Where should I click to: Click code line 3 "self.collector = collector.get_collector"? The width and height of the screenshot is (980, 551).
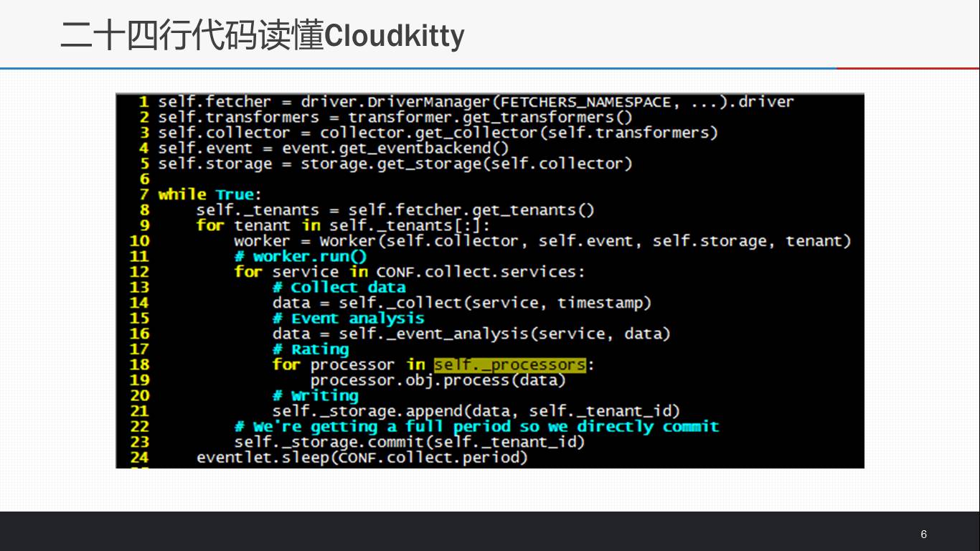(x=438, y=133)
